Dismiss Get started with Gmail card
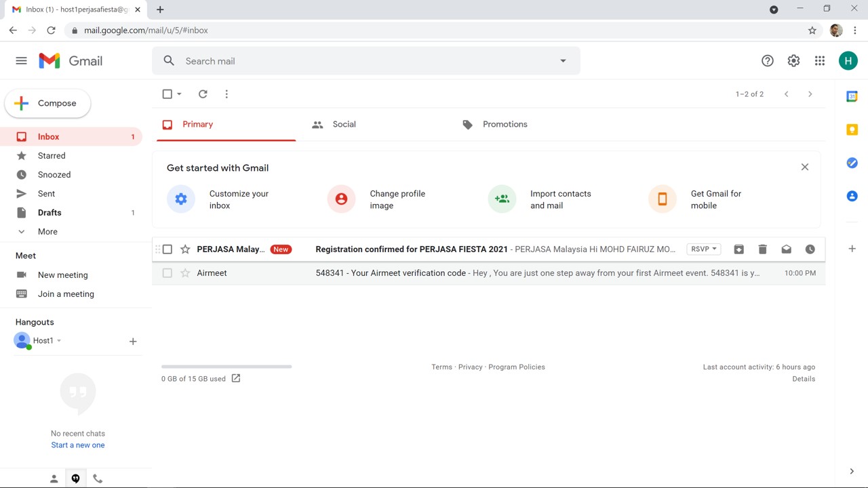The width and height of the screenshot is (868, 488). click(805, 167)
